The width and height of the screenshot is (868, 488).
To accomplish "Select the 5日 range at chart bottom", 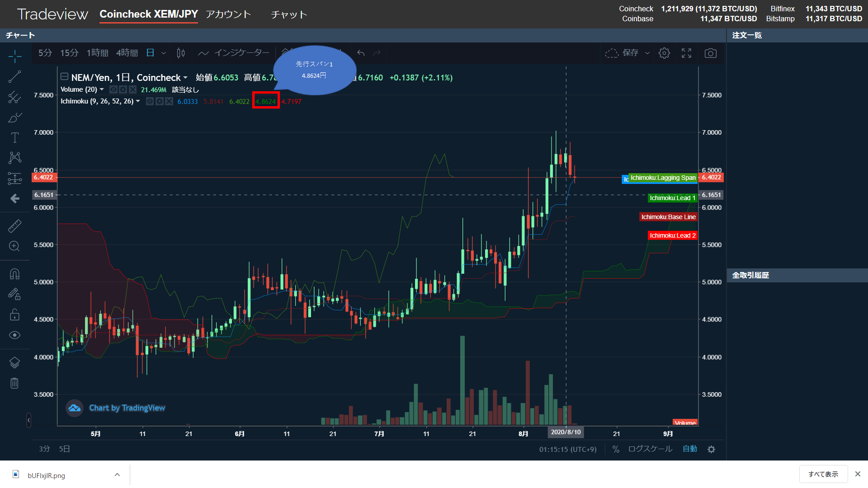I will pyautogui.click(x=65, y=449).
